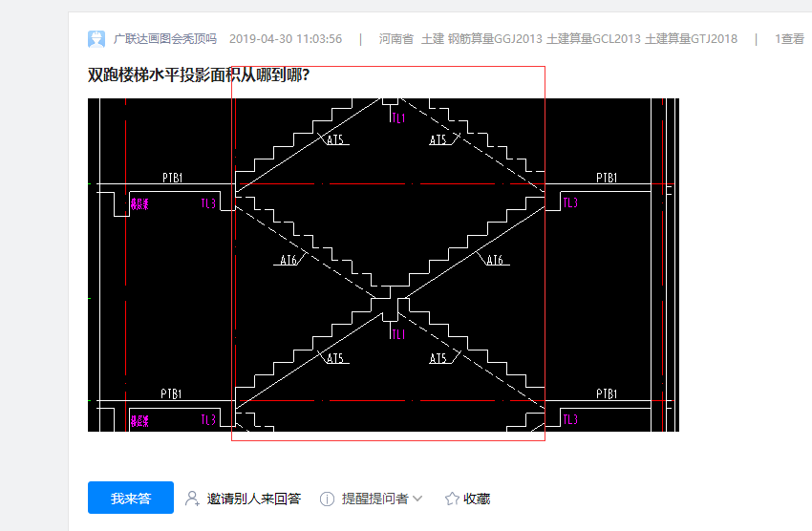
Task: Click the asker's avatar icon
Action: [x=96, y=39]
